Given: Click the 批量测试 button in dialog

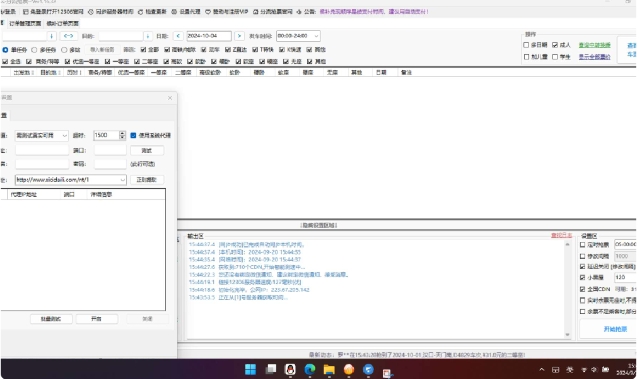Looking at the screenshot, I should [51, 319].
